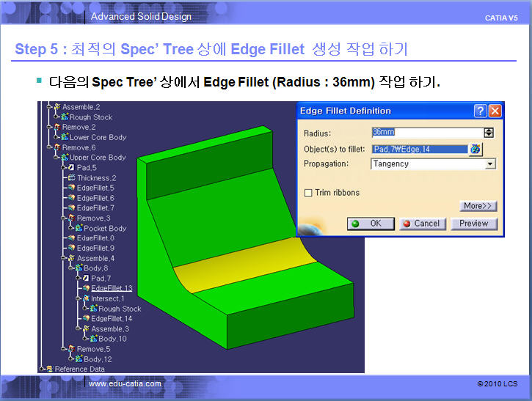Click the Pocket Body gear icon
Image resolution: width=532 pixels, height=401 pixels.
click(79, 228)
